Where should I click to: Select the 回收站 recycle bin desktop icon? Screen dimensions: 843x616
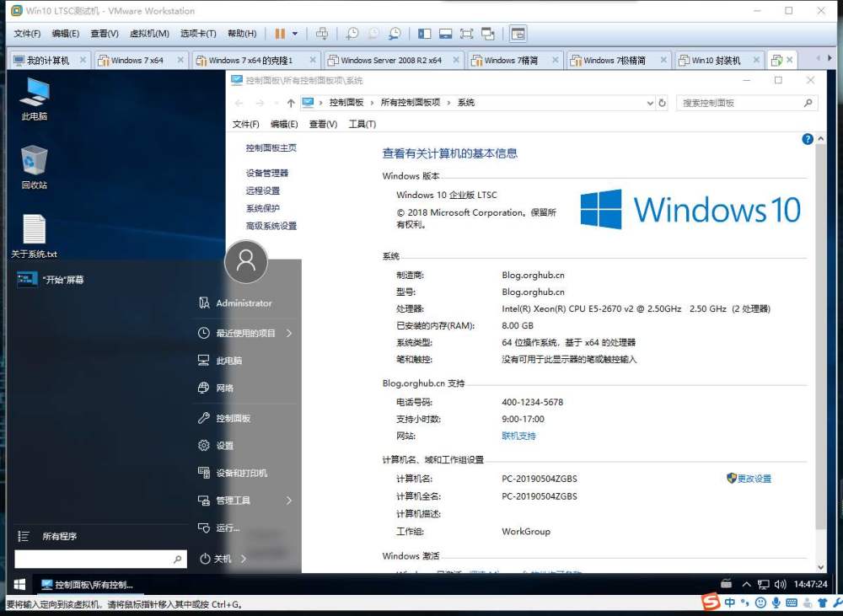[35, 168]
